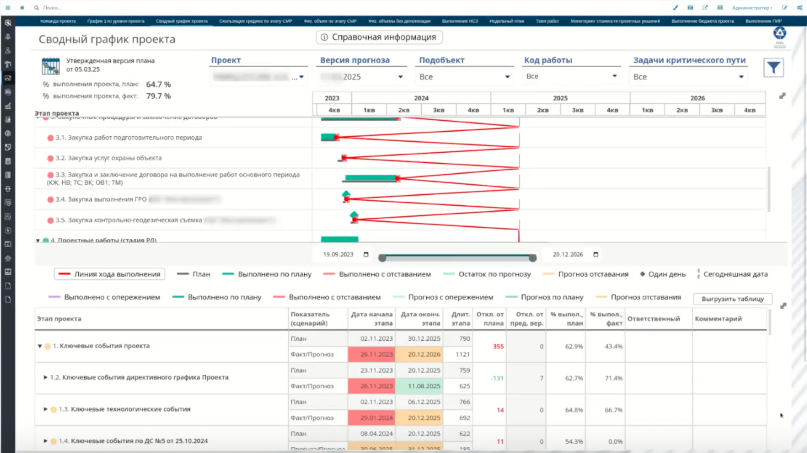The width and height of the screenshot is (807, 453).
Task: Click 'Справочная информация' button
Action: coord(379,37)
